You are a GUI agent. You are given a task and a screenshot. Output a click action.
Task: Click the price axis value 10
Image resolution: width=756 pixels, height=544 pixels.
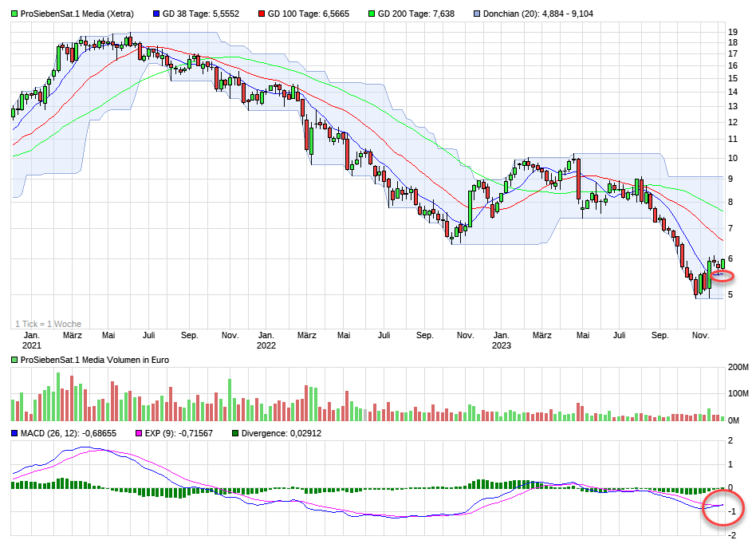pyautogui.click(x=733, y=158)
